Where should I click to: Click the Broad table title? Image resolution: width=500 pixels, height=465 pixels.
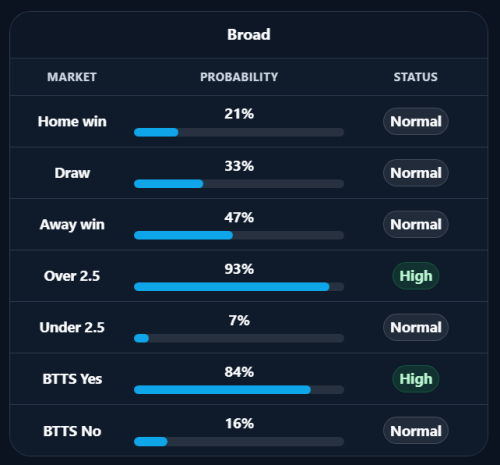tap(249, 35)
